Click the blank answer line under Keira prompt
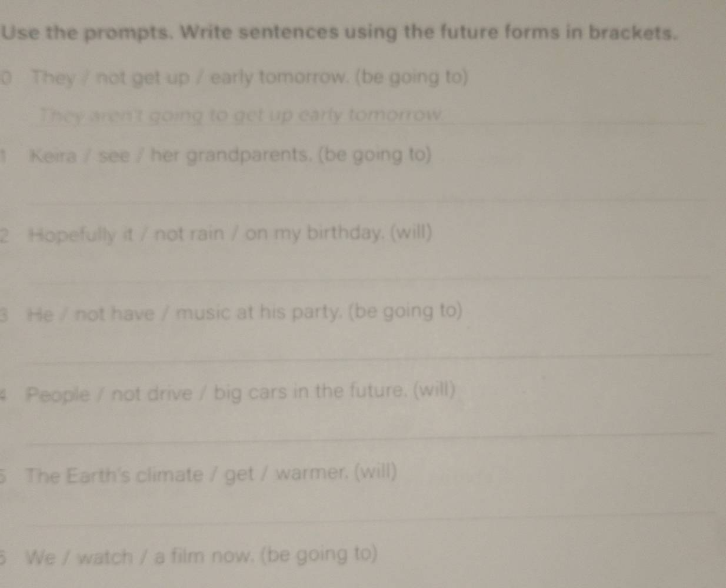Image resolution: width=726 pixels, height=588 pixels. click(365, 198)
